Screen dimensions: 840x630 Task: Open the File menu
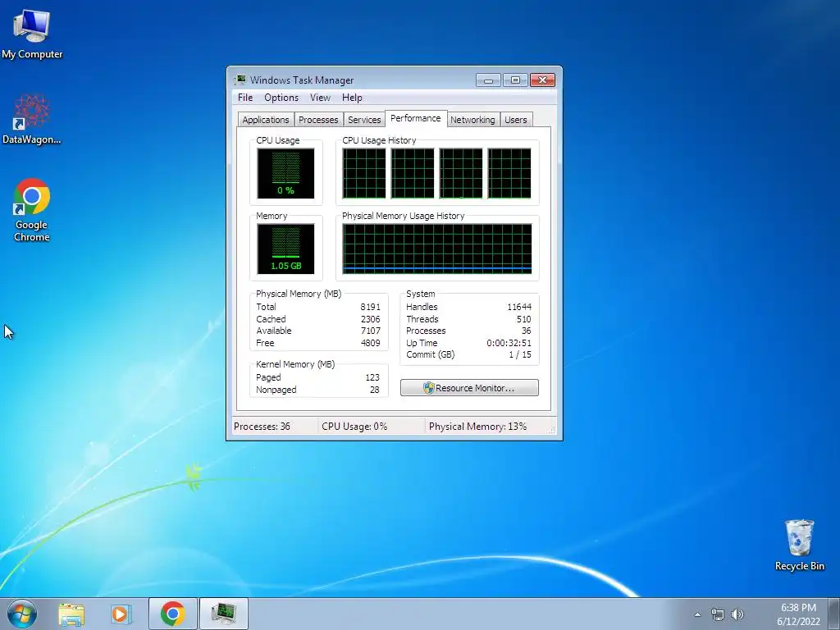(x=245, y=98)
